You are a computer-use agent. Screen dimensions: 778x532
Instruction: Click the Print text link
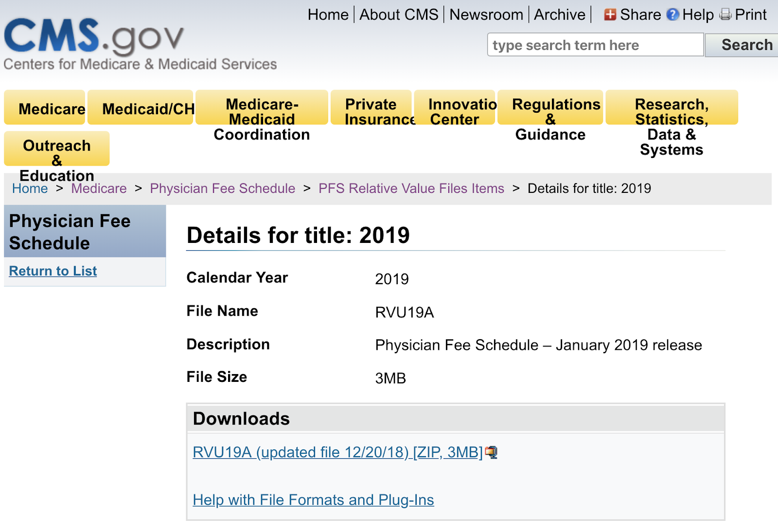[750, 15]
